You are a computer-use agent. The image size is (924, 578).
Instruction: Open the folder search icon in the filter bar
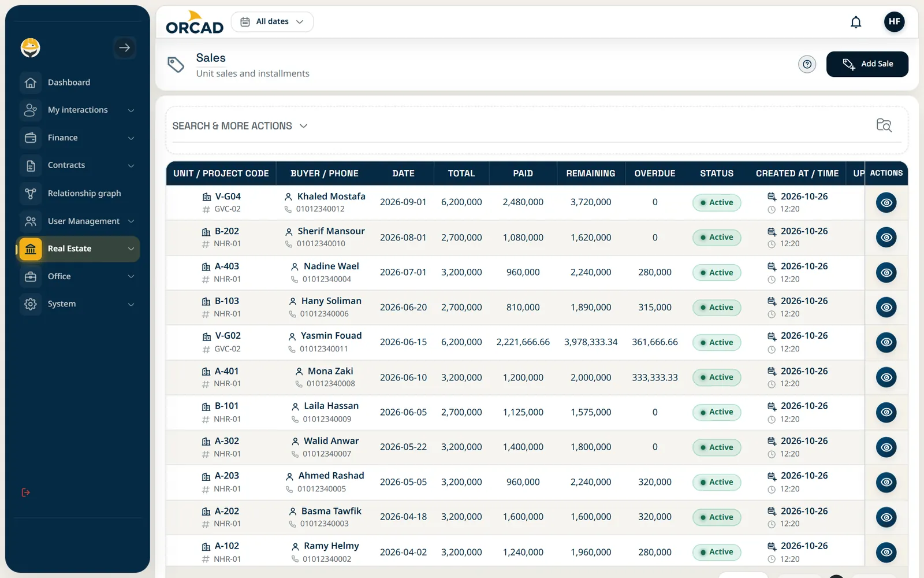(884, 125)
